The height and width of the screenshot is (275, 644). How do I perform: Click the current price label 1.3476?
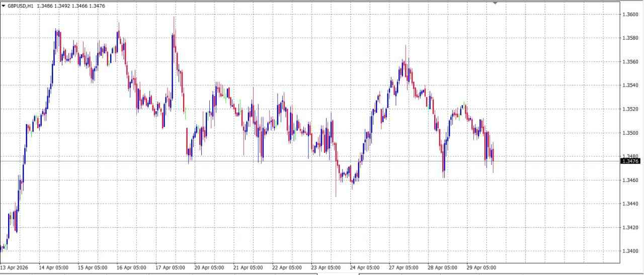630,161
